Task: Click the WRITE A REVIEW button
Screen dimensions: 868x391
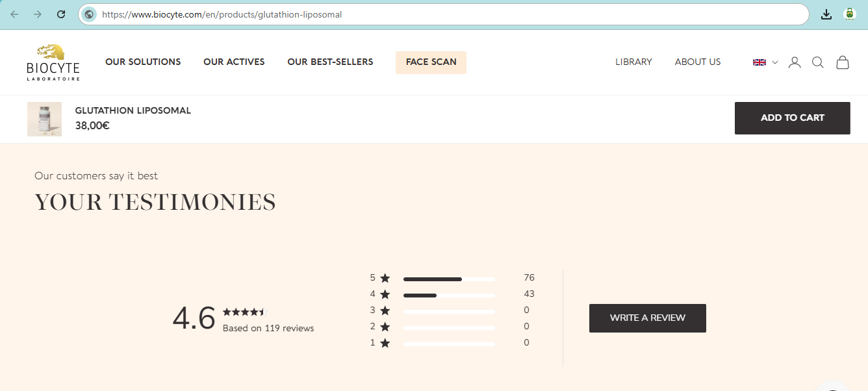Action: 647,318
